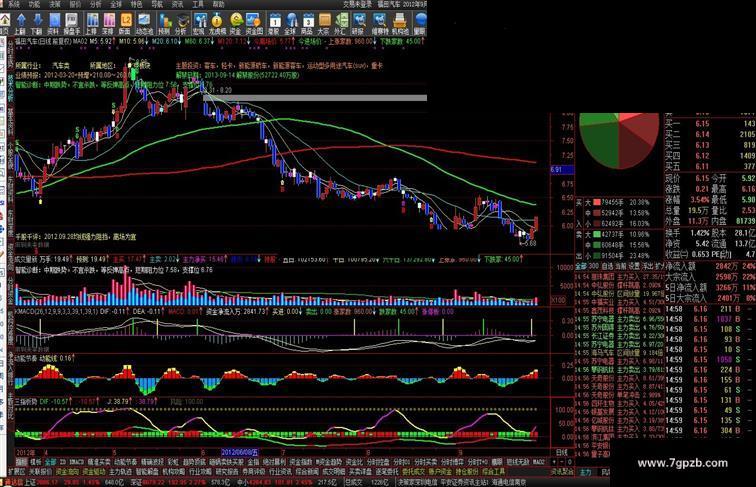Open the 外汇 forex money icon
The height and width of the screenshot is (487, 756).
pos(340,23)
